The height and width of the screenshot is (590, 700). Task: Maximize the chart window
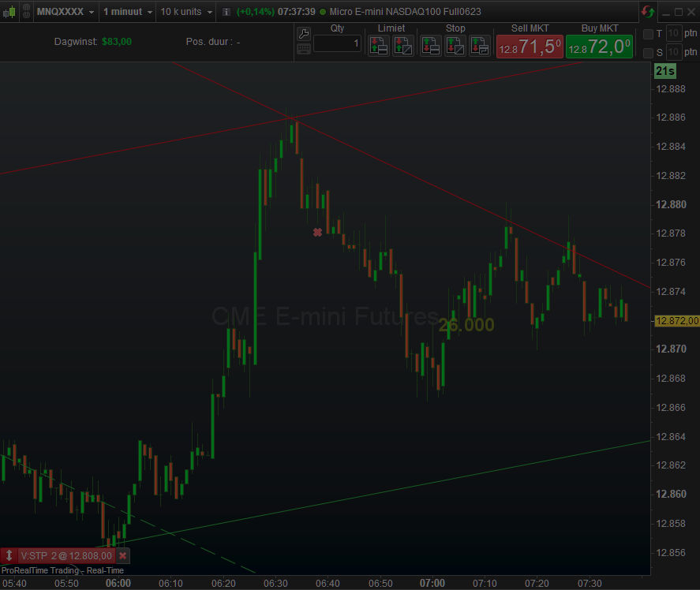pos(679,12)
